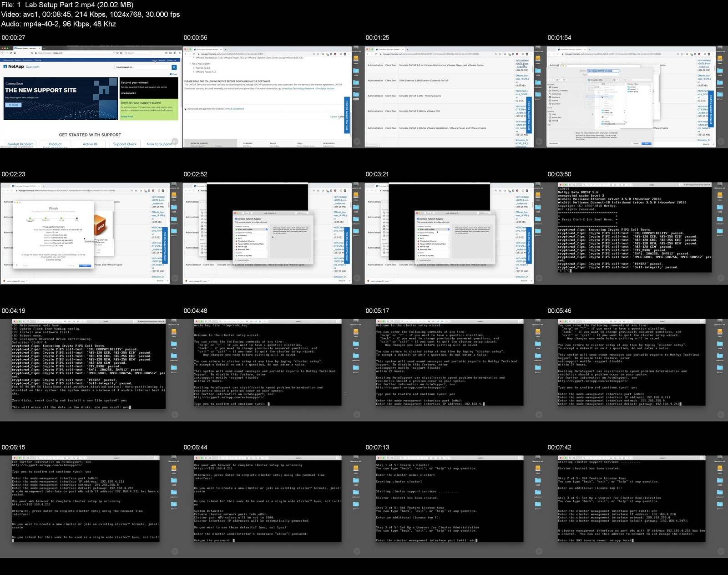
Task: Click the timestamp label '00:04:48'
Action: [196, 311]
